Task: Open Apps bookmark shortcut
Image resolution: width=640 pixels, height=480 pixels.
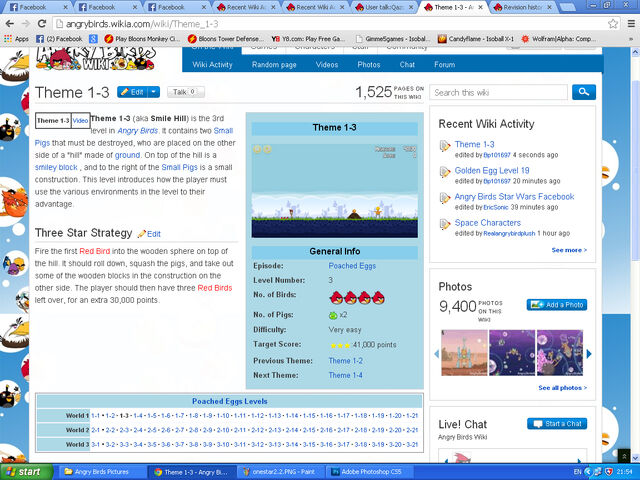Action: pos(16,39)
